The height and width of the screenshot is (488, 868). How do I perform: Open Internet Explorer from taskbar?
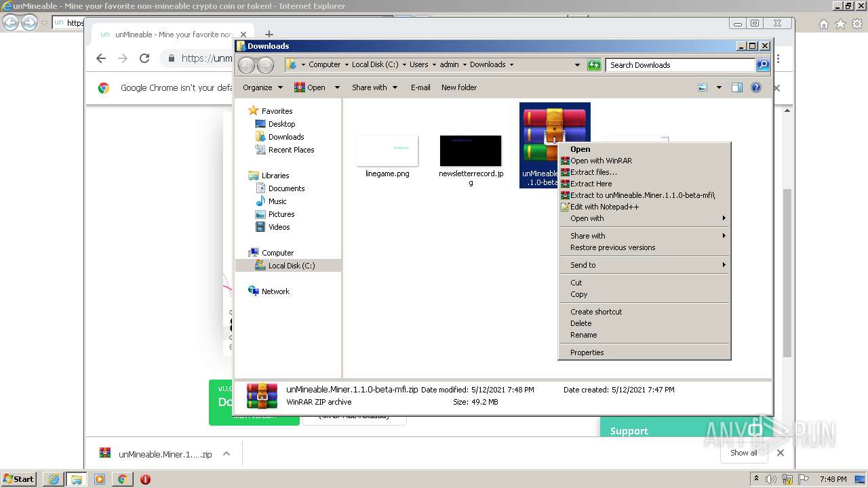pos(54,479)
